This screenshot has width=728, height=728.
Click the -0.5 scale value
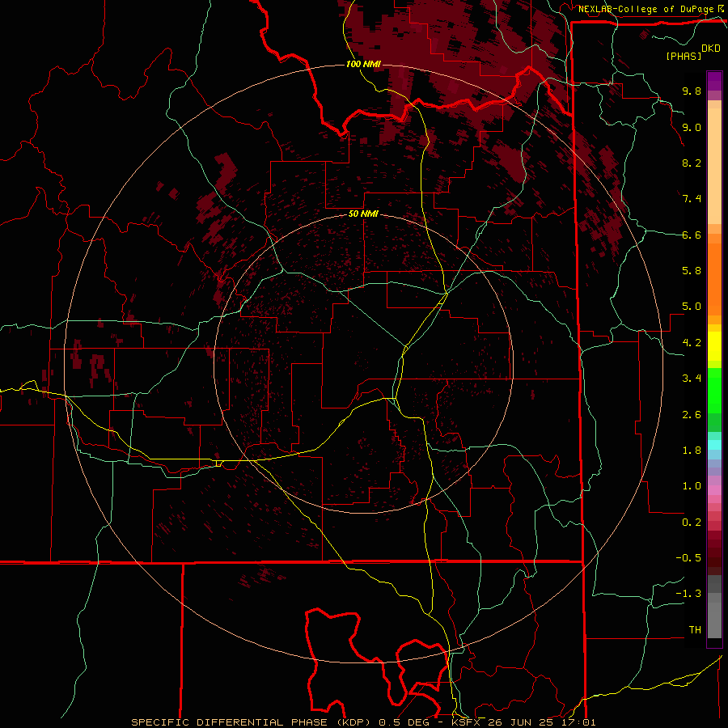point(688,558)
